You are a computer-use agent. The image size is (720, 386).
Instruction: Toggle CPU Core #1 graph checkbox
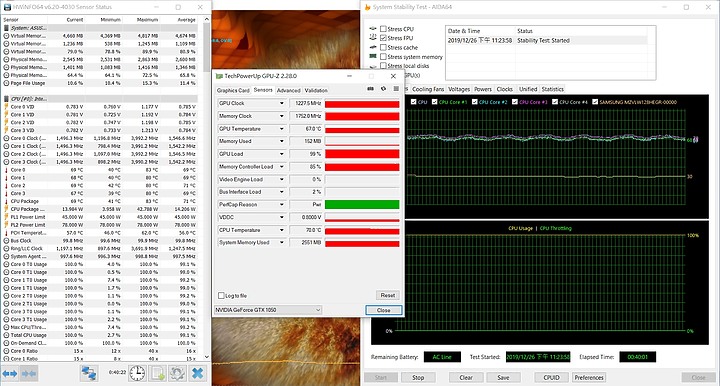pyautogui.click(x=434, y=102)
